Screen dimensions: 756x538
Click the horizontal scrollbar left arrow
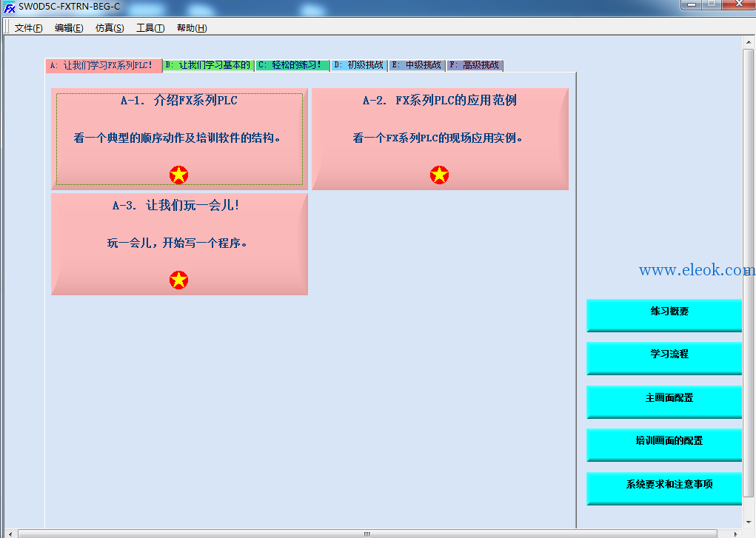point(10,534)
